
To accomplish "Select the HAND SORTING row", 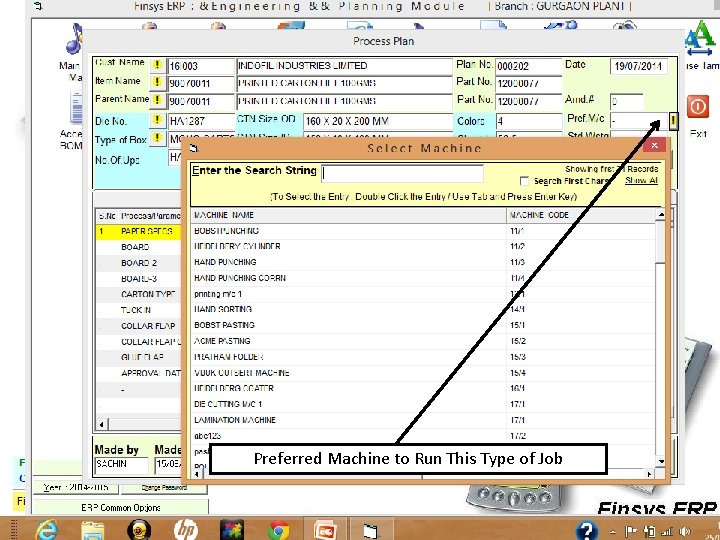I will [x=423, y=309].
